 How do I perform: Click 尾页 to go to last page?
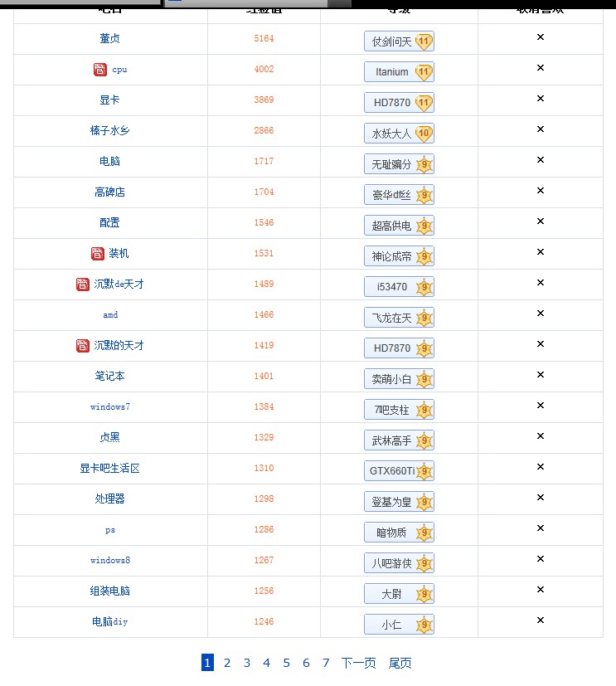400,663
